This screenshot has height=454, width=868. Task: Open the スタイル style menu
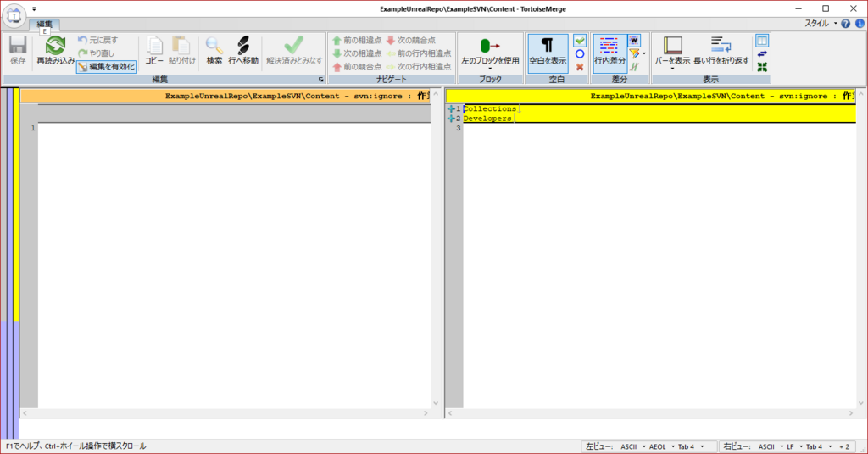pyautogui.click(x=821, y=23)
